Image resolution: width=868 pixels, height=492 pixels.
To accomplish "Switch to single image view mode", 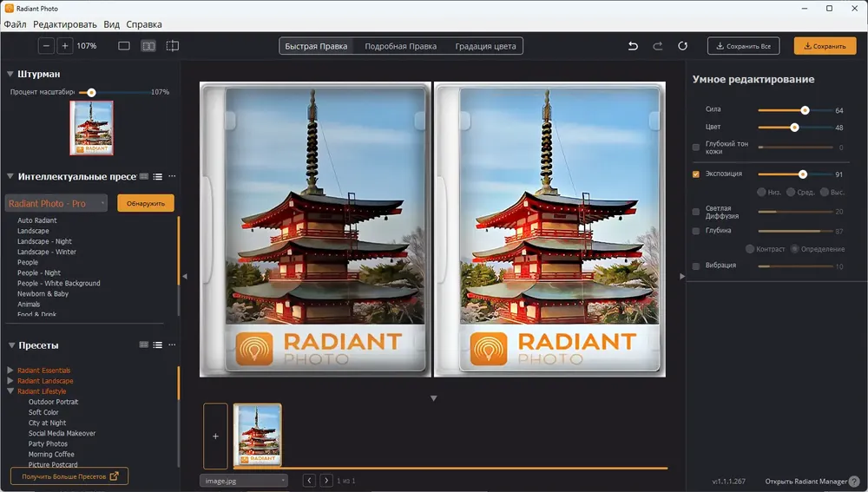I will (x=124, y=45).
